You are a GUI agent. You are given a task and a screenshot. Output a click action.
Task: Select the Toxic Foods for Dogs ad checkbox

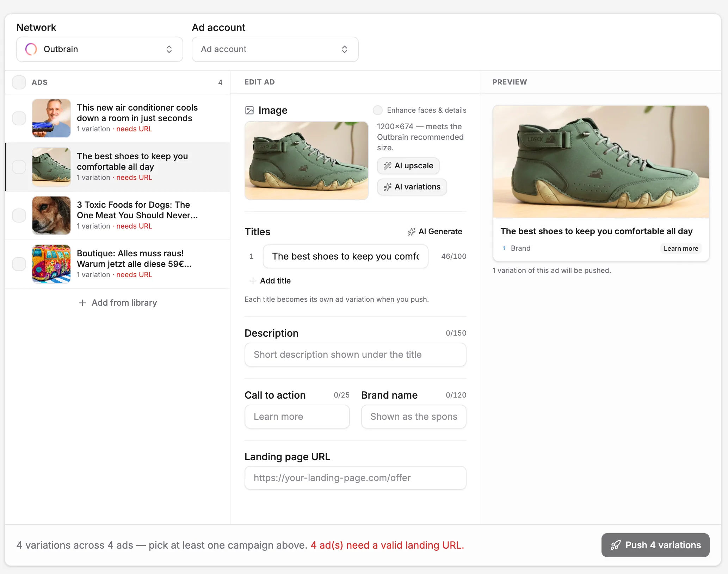pos(19,216)
